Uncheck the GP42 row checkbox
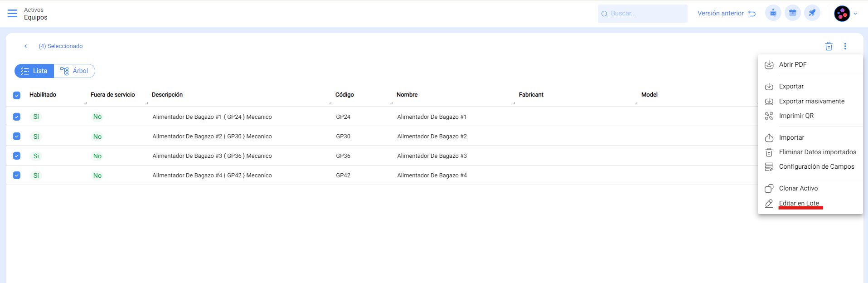 (x=17, y=176)
